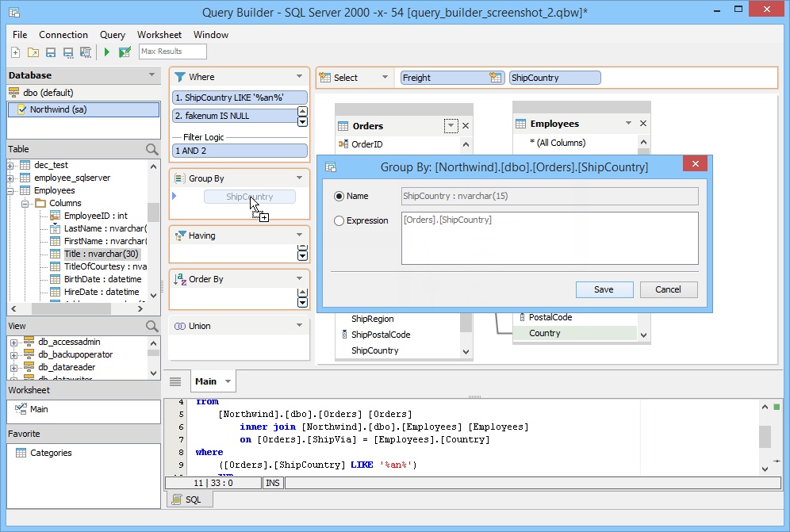The image size is (790, 532).
Task: Expand the dec_test table node
Action: [x=10, y=165]
